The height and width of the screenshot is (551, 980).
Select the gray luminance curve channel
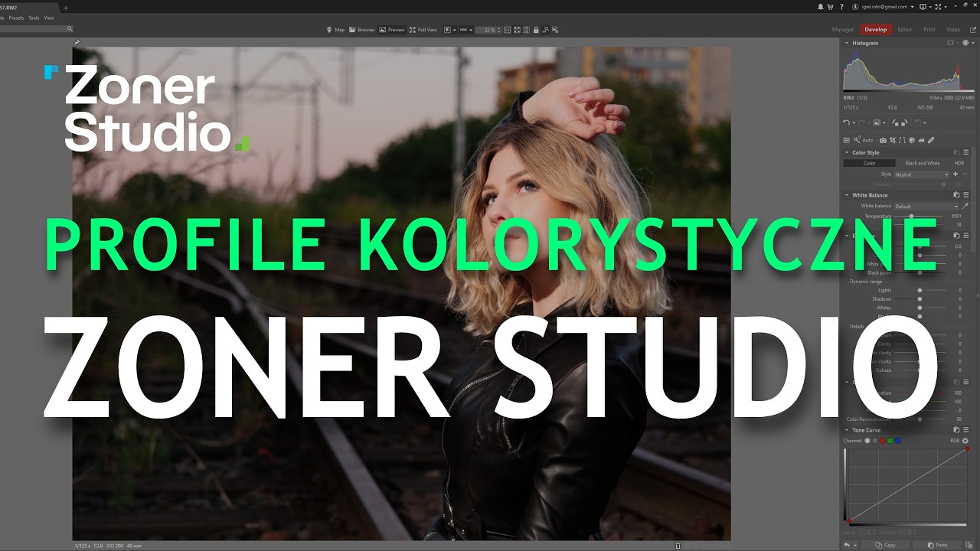pos(875,441)
